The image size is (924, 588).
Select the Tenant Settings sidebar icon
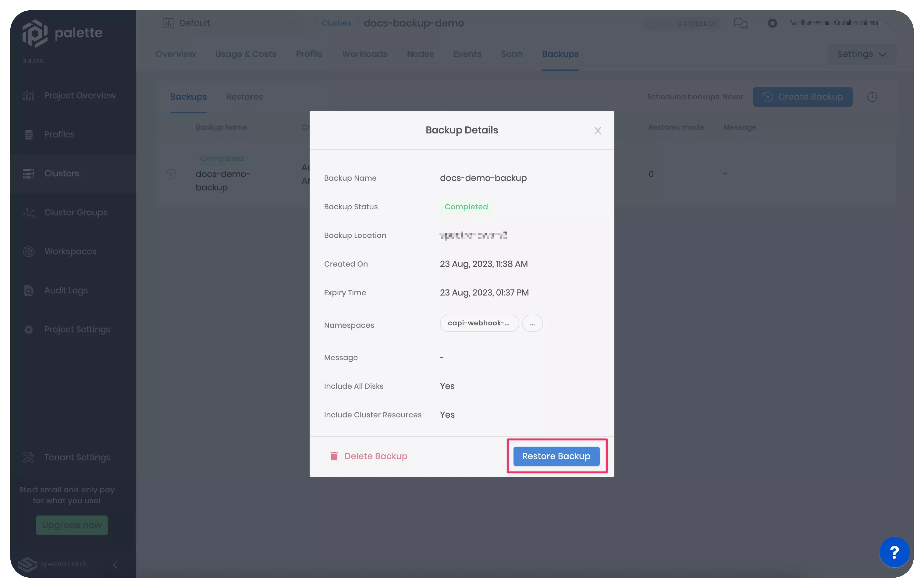(x=29, y=457)
